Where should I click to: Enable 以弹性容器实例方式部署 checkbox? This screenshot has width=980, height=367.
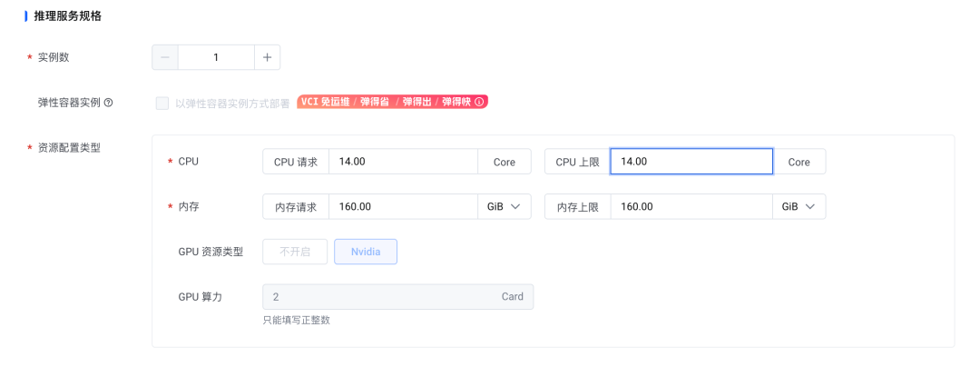[162, 103]
